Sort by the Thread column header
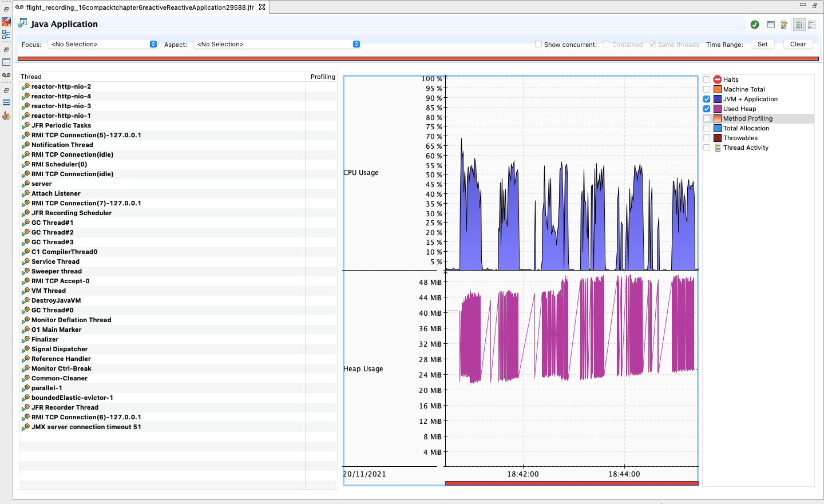The height and width of the screenshot is (504, 824). click(162, 77)
